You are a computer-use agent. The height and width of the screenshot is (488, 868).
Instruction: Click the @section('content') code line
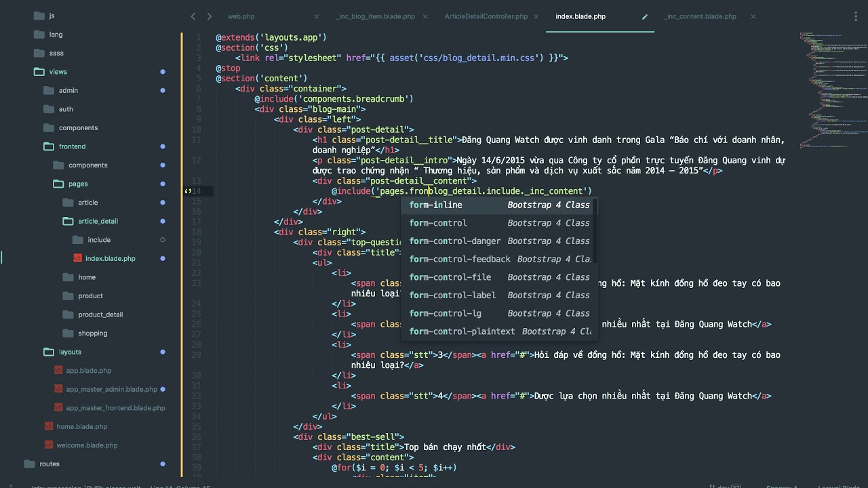262,79
